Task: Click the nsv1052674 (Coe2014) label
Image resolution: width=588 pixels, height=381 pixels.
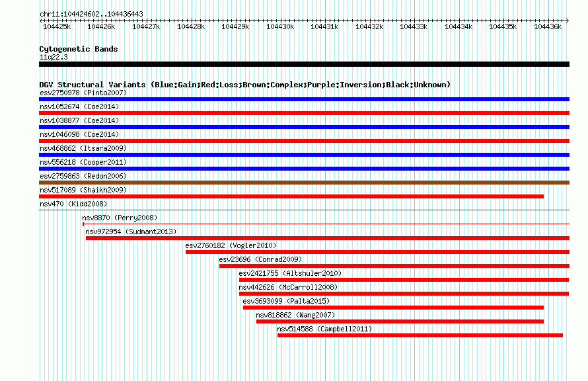Action: click(79, 106)
